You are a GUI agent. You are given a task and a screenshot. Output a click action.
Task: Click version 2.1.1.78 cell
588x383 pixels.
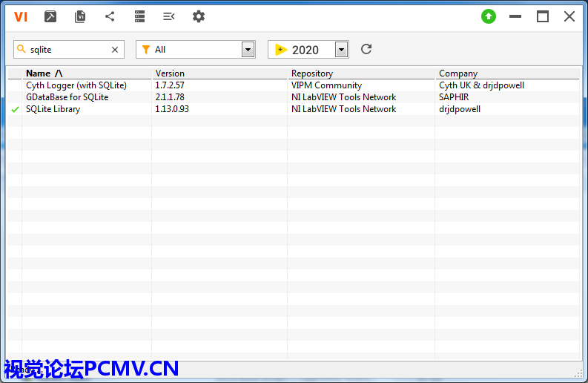[x=170, y=97]
